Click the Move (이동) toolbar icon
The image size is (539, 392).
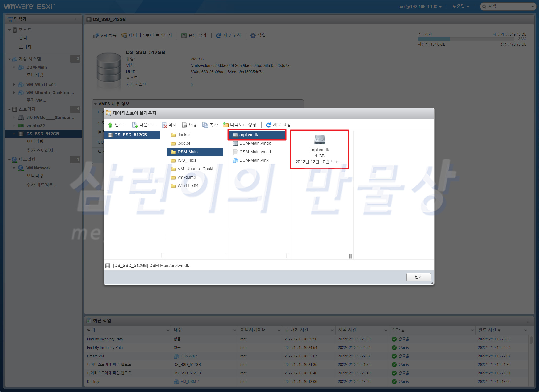point(185,125)
